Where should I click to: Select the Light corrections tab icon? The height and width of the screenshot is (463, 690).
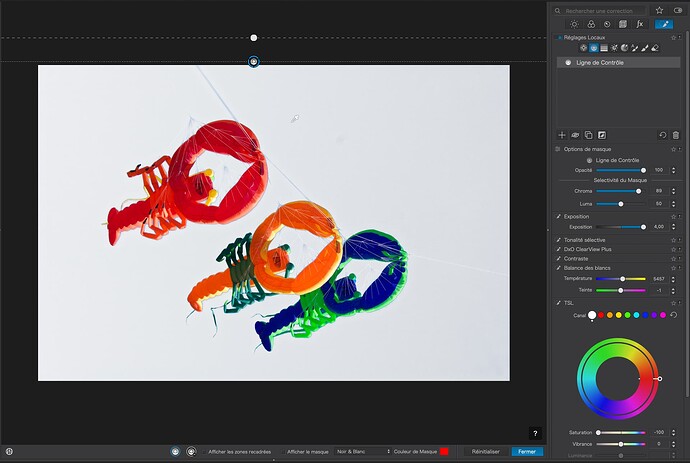(x=574, y=24)
